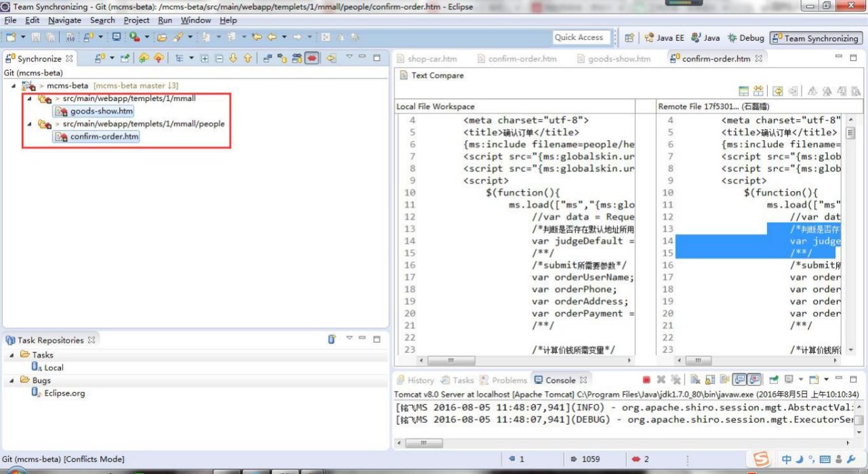Collapse all items in Synchronize view

point(219,58)
